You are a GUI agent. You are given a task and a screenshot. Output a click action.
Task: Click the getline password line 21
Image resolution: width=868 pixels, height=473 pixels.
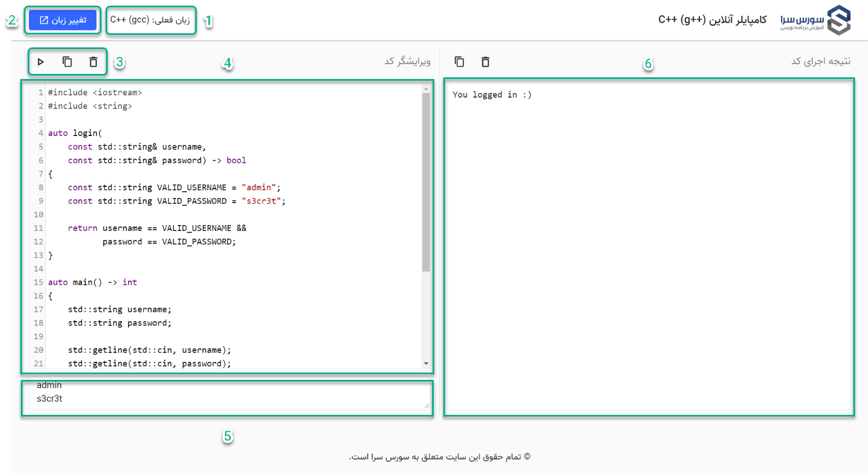point(149,363)
